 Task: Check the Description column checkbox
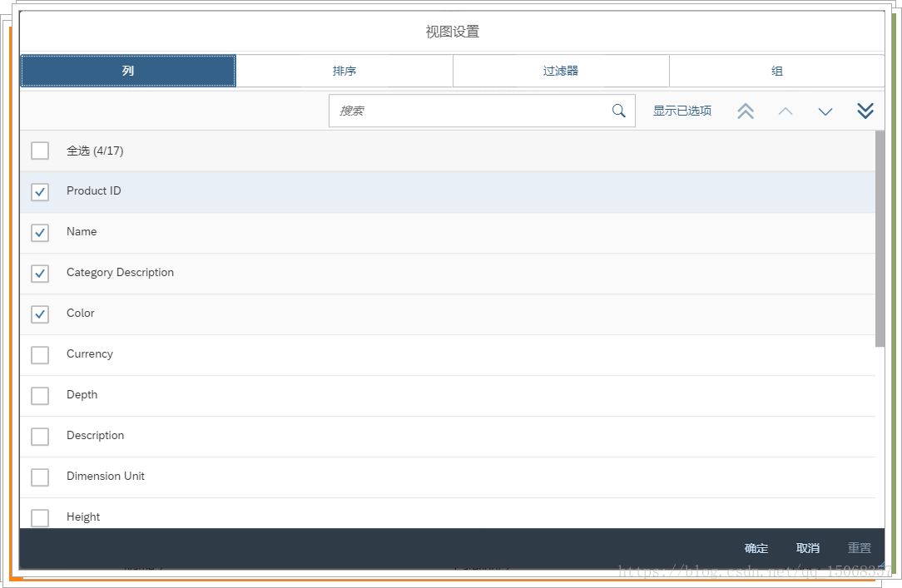point(40,437)
